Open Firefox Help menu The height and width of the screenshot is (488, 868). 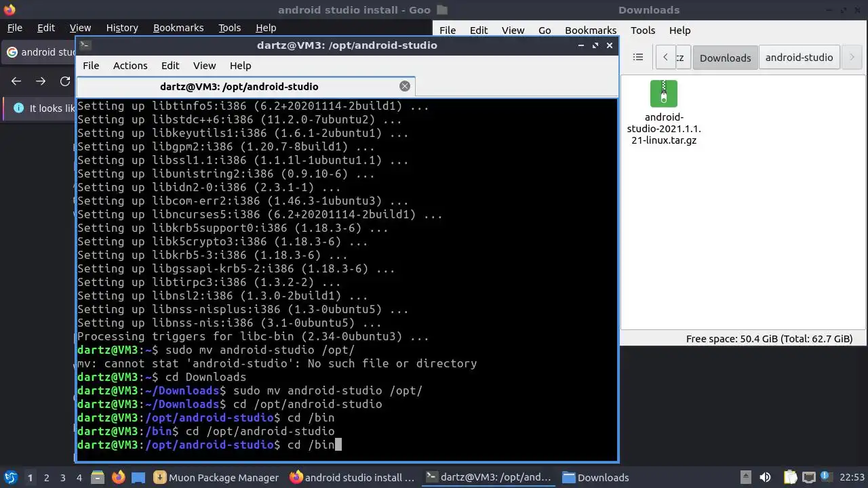pos(266,28)
